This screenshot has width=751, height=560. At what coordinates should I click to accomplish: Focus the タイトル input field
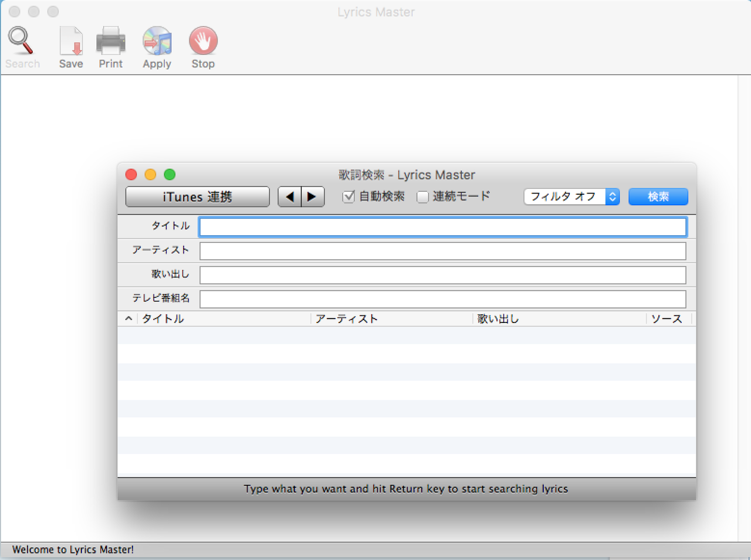coord(443,227)
